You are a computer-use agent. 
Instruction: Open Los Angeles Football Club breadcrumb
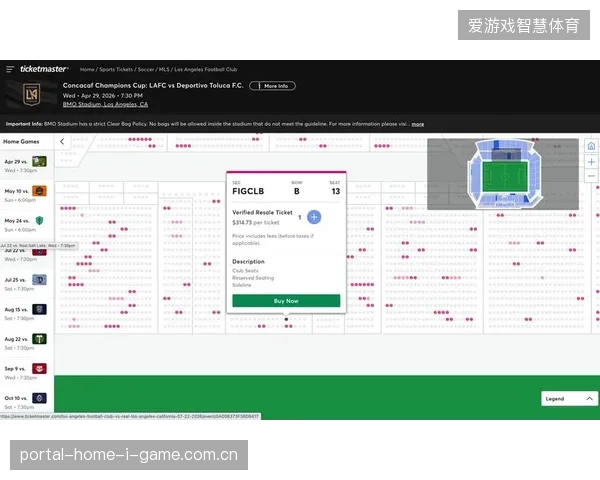coord(206,70)
